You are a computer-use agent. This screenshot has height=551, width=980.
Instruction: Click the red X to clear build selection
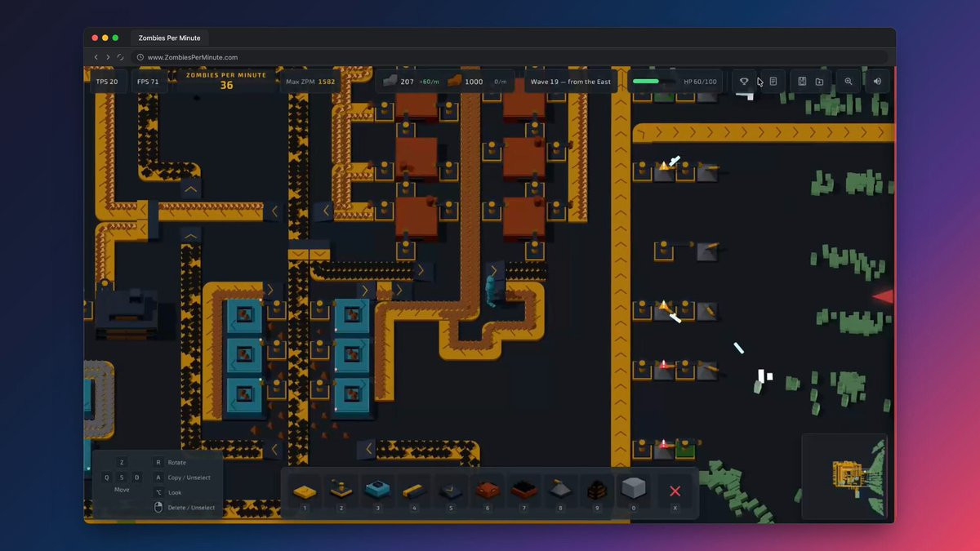pyautogui.click(x=675, y=491)
